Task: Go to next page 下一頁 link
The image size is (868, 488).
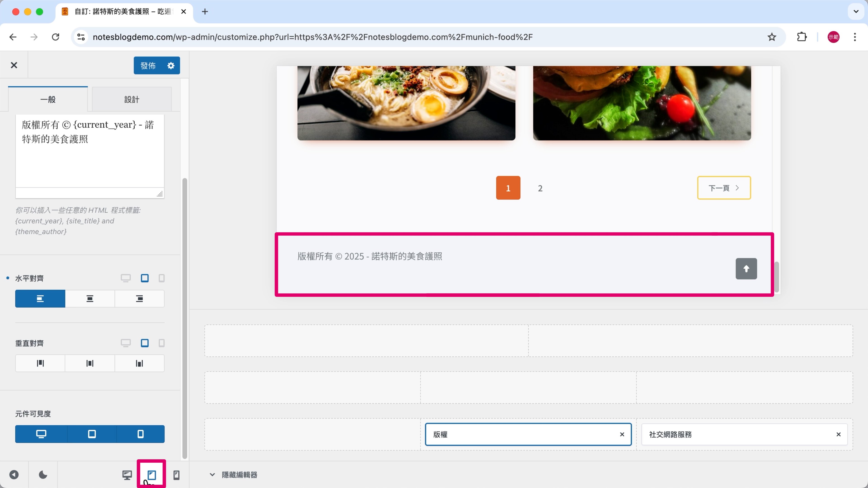Action: coord(724,188)
